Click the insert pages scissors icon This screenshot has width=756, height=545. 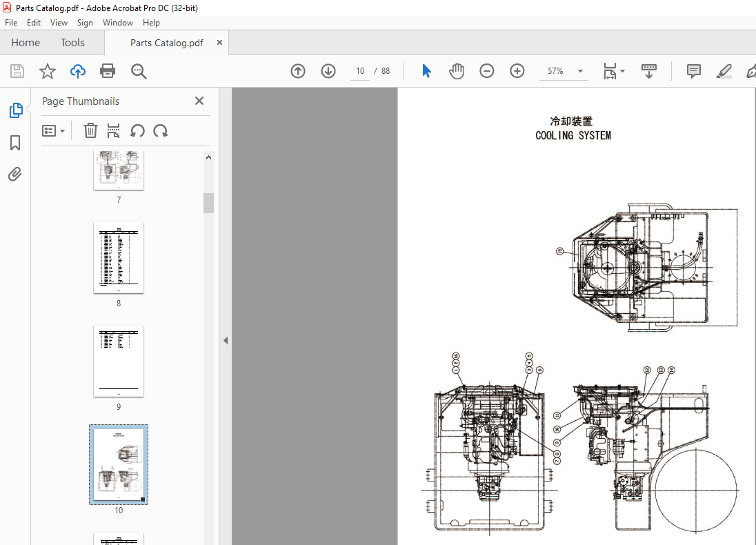pos(113,130)
